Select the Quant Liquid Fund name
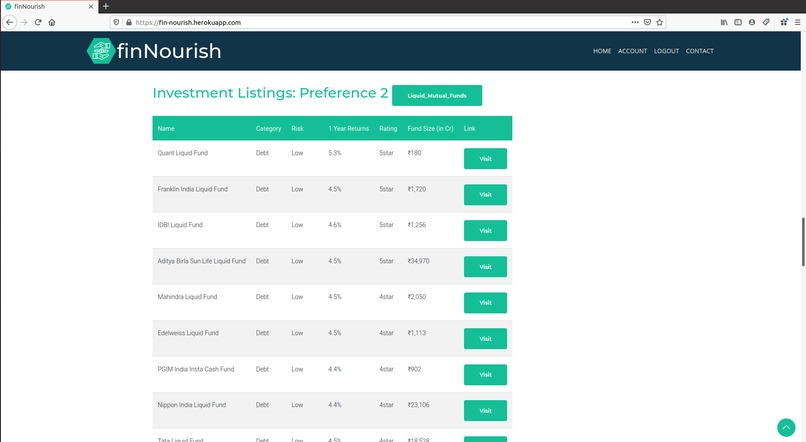The height and width of the screenshot is (442, 806). pos(182,153)
